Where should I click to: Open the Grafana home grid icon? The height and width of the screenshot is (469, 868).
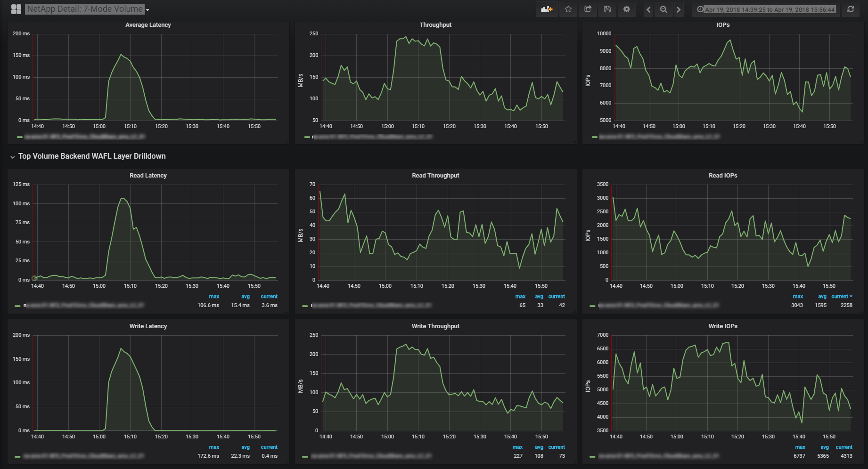[16, 9]
